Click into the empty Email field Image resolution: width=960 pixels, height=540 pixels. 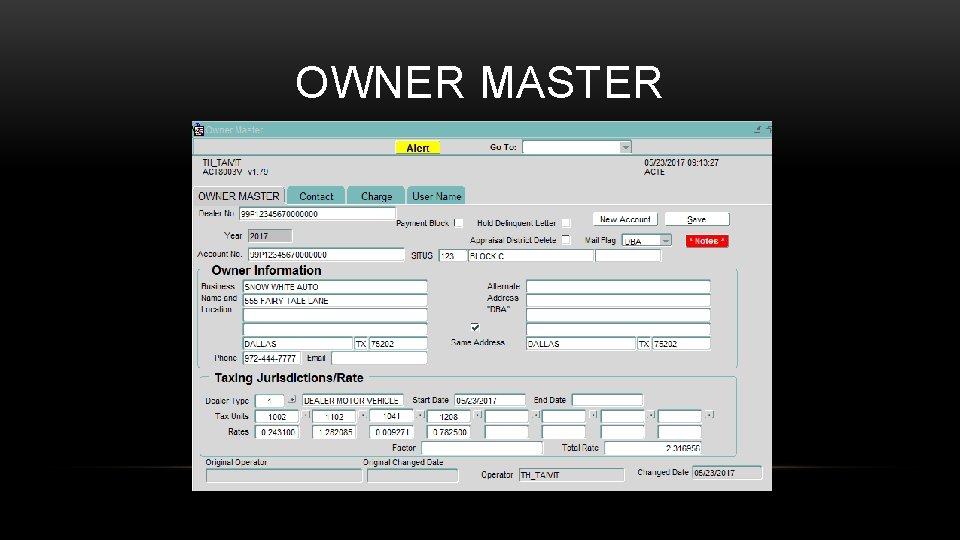(x=379, y=358)
